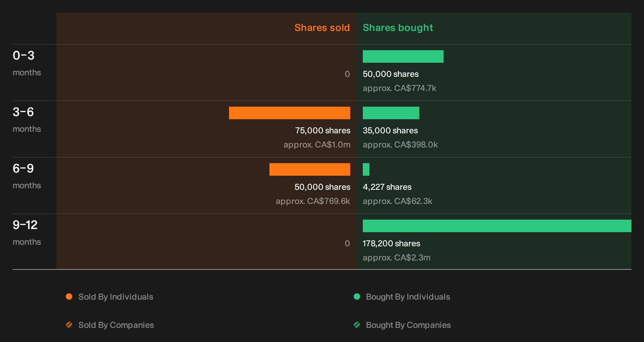Select the 0-3 row label
Screen dimensions: 644x342
pyautogui.click(x=24, y=56)
